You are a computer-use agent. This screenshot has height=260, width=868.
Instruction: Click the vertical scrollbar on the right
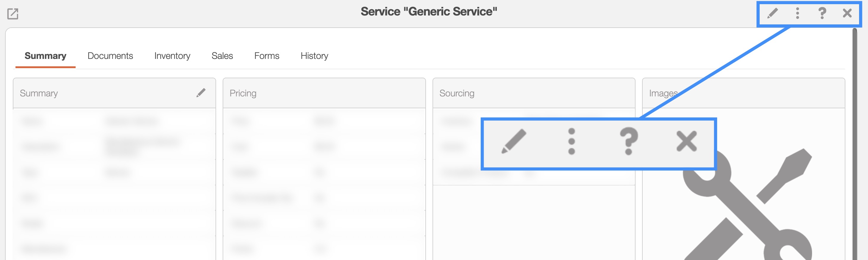coord(855,141)
